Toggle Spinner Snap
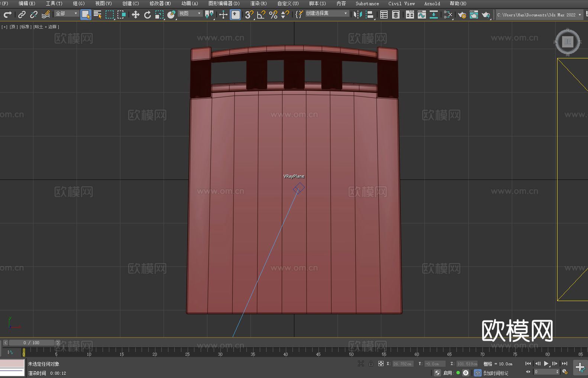 (x=285, y=15)
